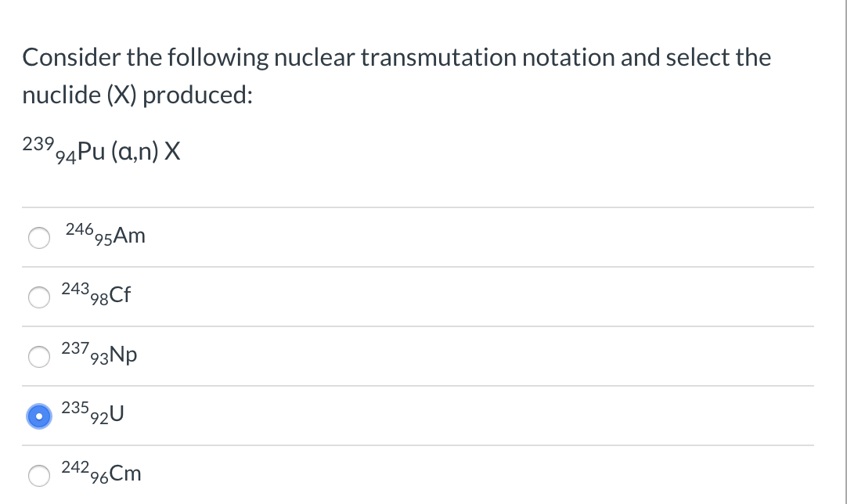Choose americium-246 as the answer

38,237
